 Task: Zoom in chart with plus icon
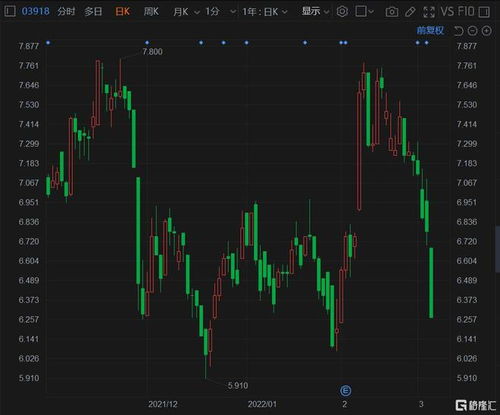487,31
